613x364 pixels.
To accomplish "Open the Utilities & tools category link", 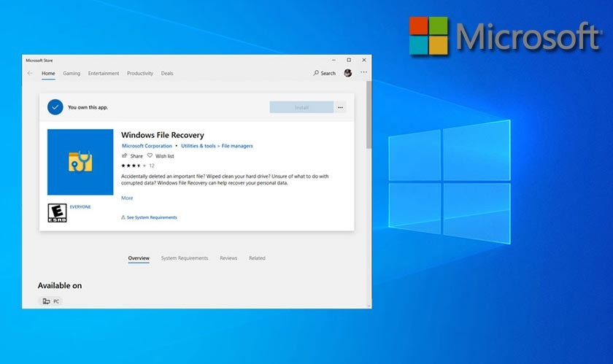I will click(x=198, y=146).
